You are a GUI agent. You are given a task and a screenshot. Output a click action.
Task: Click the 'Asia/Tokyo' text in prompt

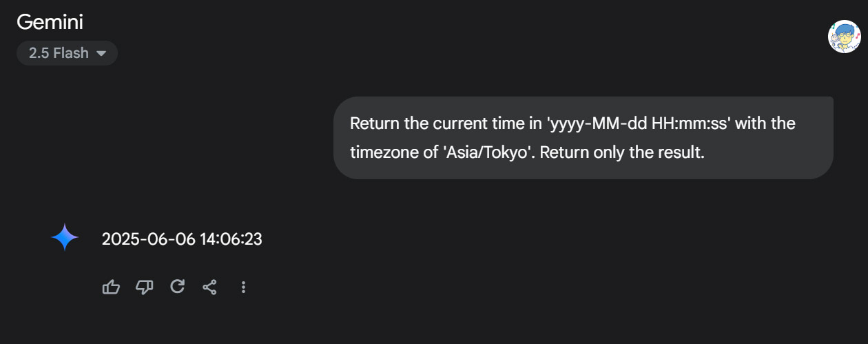coord(487,152)
